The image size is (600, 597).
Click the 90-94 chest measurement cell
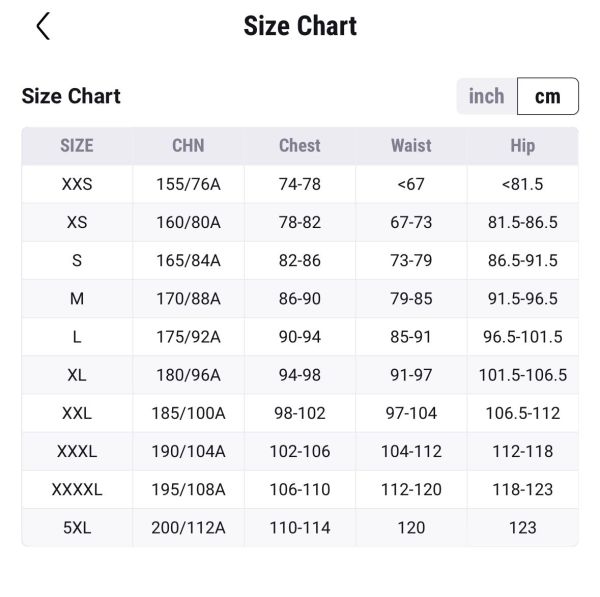[x=300, y=337]
